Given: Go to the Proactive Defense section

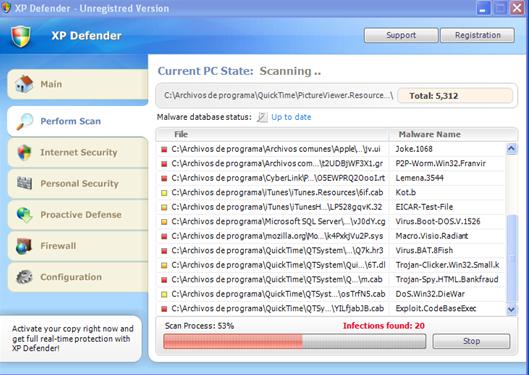Looking at the screenshot, I should point(77,215).
